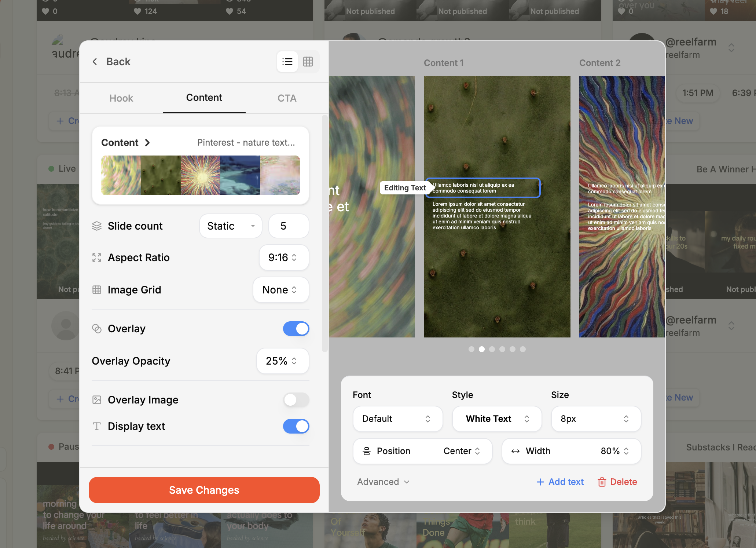Click the 1:51 PM time chip in background
Viewport: 756px width, 548px height.
(x=698, y=93)
